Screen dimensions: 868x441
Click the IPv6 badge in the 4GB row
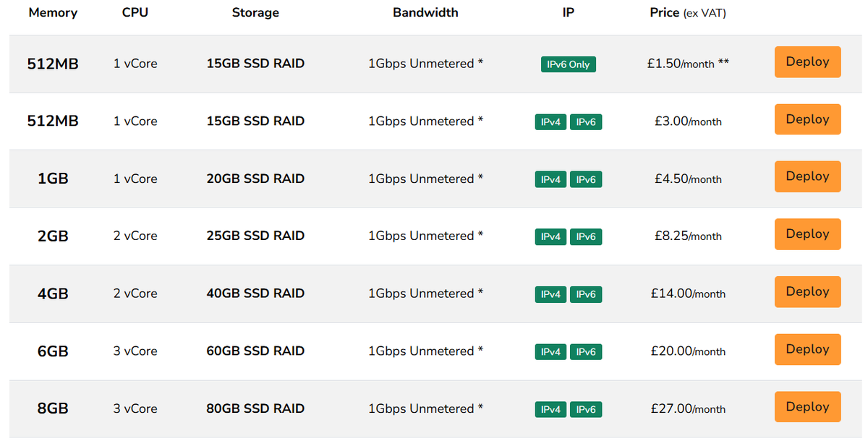[x=586, y=294]
